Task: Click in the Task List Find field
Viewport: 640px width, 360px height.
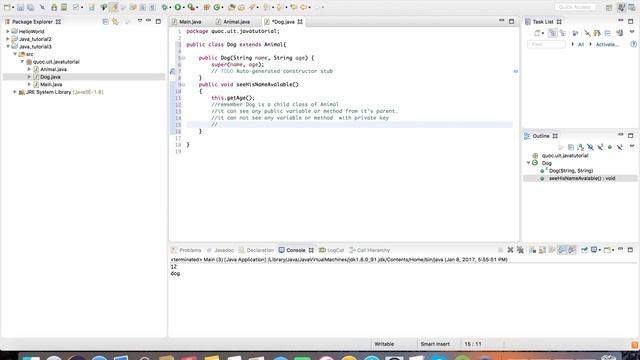Action: [546, 44]
